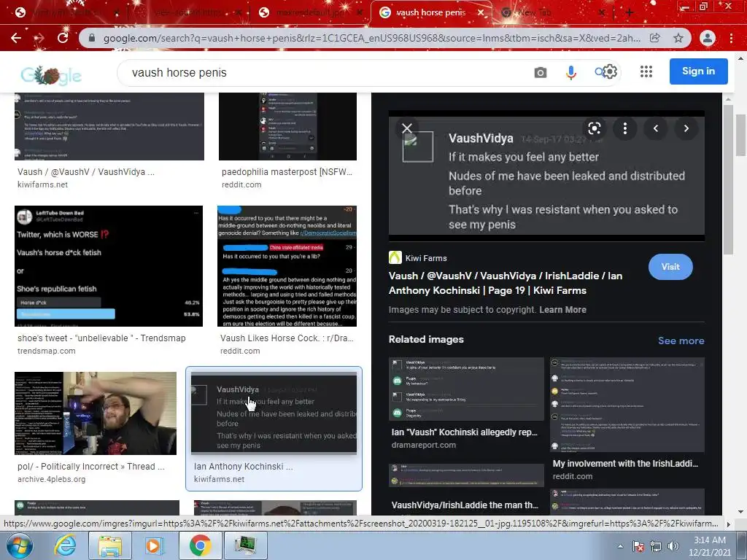Open Chrome's three-dot menu

pyautogui.click(x=731, y=38)
